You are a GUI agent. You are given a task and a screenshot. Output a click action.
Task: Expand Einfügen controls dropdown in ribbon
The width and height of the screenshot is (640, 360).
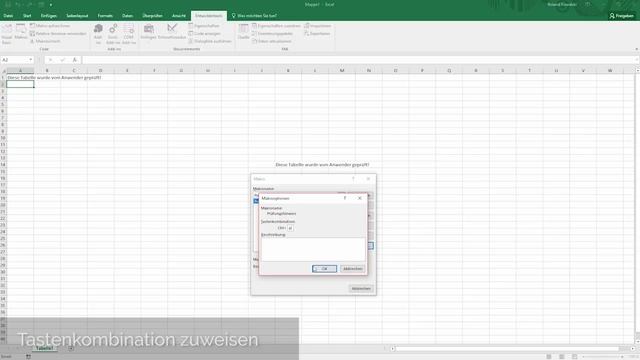coord(149,32)
